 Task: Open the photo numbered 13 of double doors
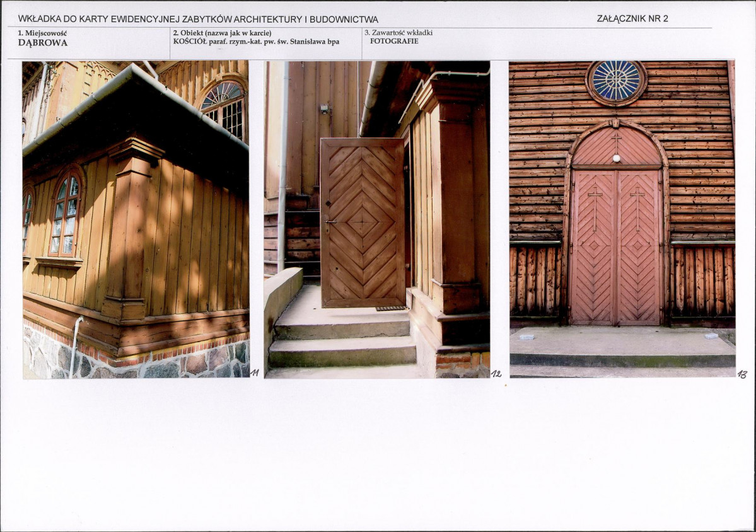tap(622, 219)
